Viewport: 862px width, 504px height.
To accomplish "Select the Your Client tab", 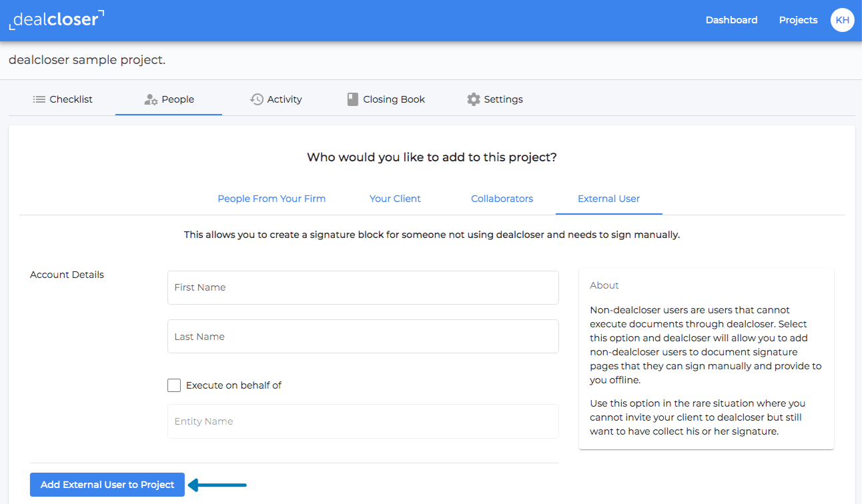I will [x=395, y=198].
